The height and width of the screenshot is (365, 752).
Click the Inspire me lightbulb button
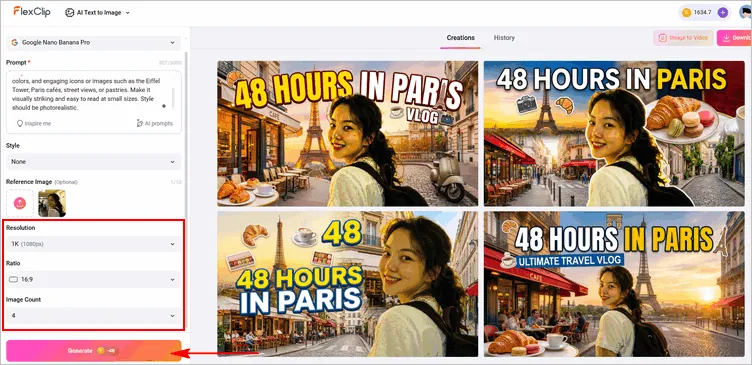tap(34, 123)
